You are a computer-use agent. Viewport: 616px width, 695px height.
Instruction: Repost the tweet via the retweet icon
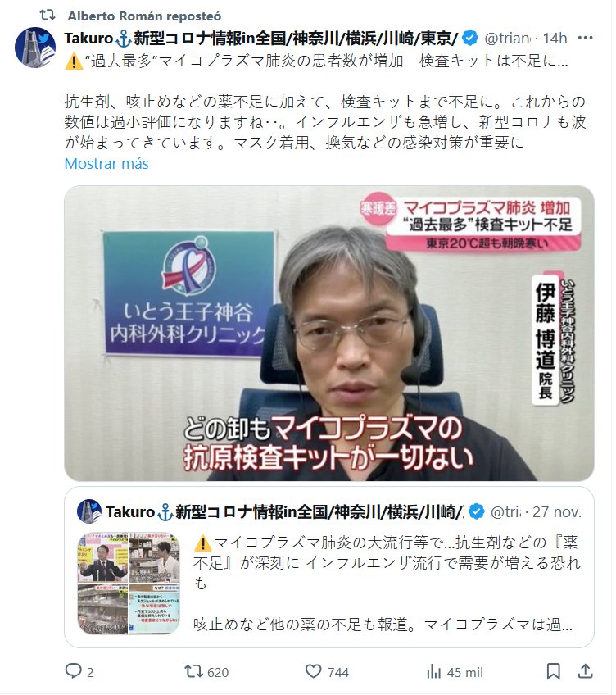point(193,671)
